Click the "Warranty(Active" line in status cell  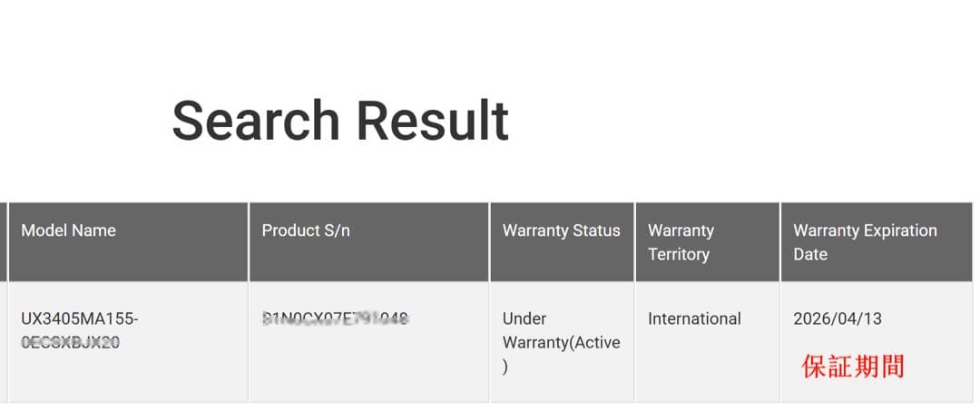[x=561, y=342]
